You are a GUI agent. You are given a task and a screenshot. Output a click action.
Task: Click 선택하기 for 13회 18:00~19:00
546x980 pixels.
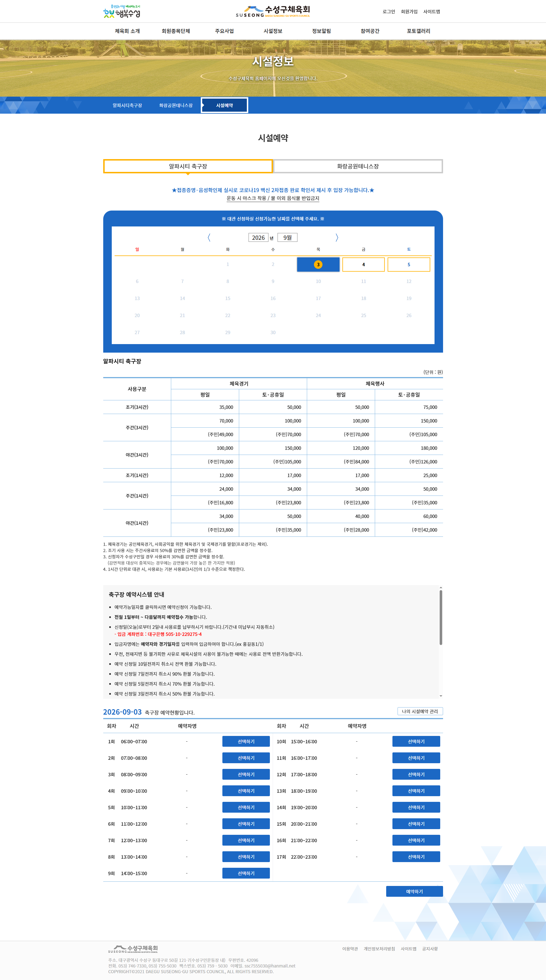416,791
